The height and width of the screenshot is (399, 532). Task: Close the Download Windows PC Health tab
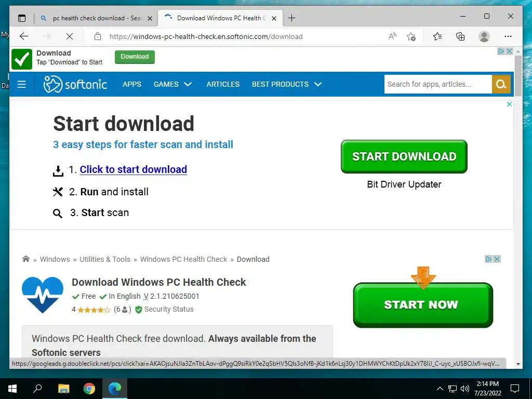tap(274, 18)
